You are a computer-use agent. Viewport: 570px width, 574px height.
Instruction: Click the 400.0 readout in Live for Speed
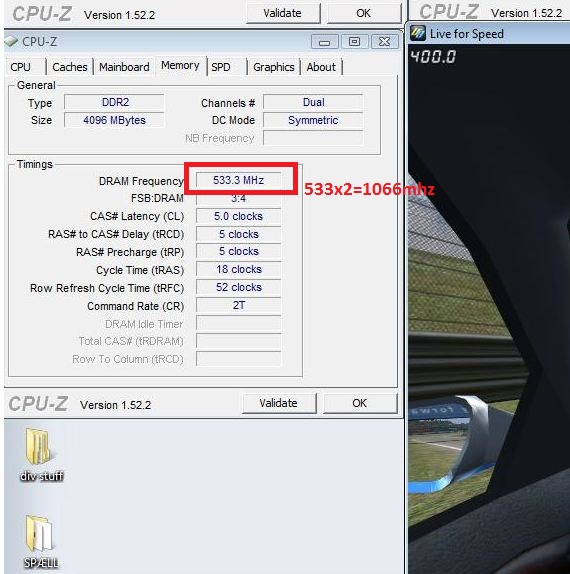click(x=433, y=57)
